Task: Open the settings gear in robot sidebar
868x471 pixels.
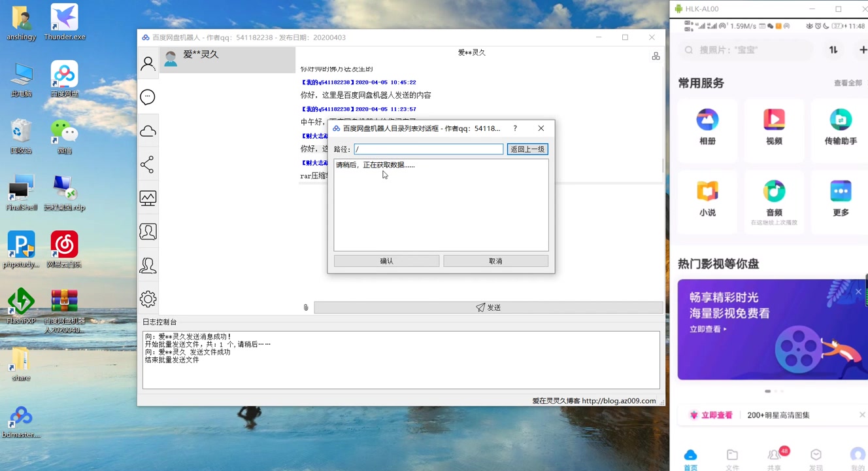Action: [x=148, y=299]
